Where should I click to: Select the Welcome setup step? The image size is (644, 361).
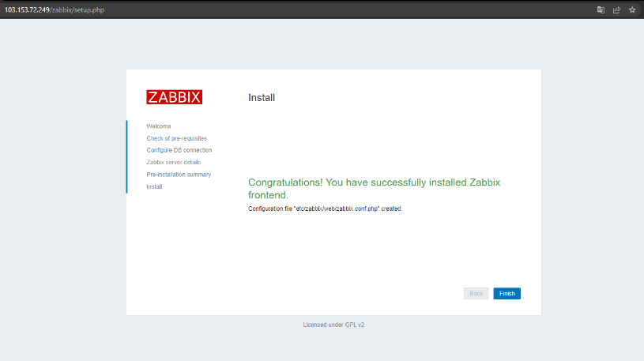159,126
